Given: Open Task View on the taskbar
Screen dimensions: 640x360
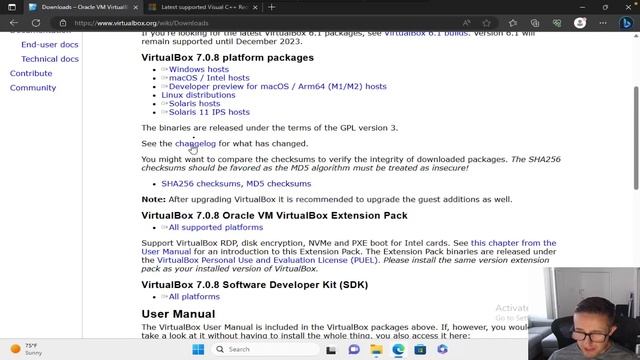Looking at the screenshot, I should pos(331,350).
